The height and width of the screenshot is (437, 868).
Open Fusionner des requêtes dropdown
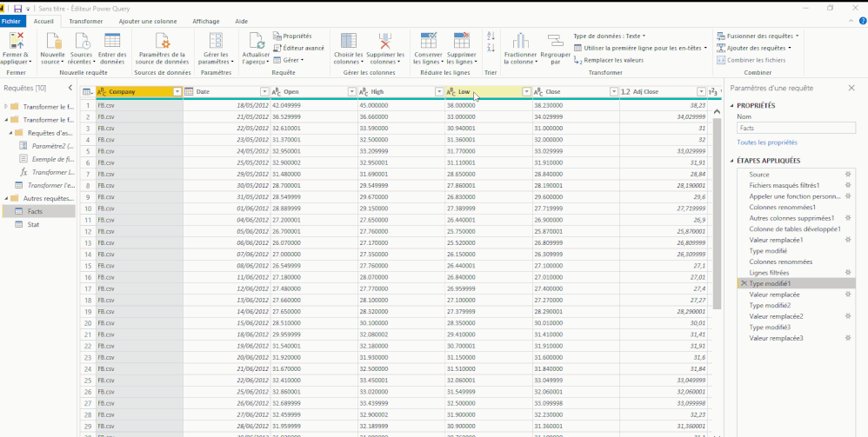(x=758, y=36)
